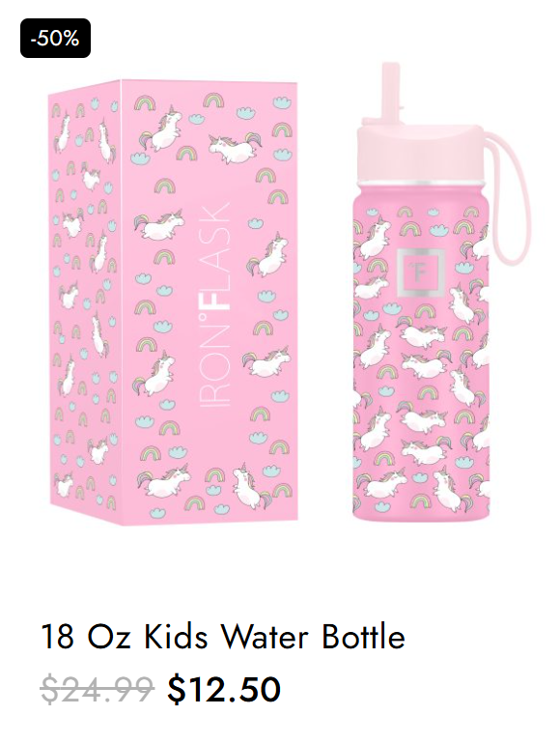Click the word Kids in product title
This screenshot has height=744, width=560.
coord(176,637)
